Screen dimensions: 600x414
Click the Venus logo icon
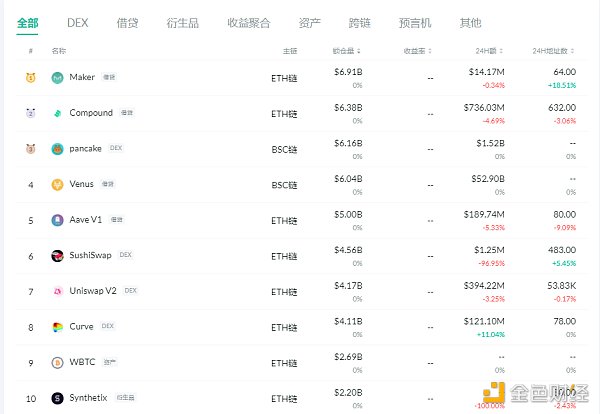(x=58, y=184)
